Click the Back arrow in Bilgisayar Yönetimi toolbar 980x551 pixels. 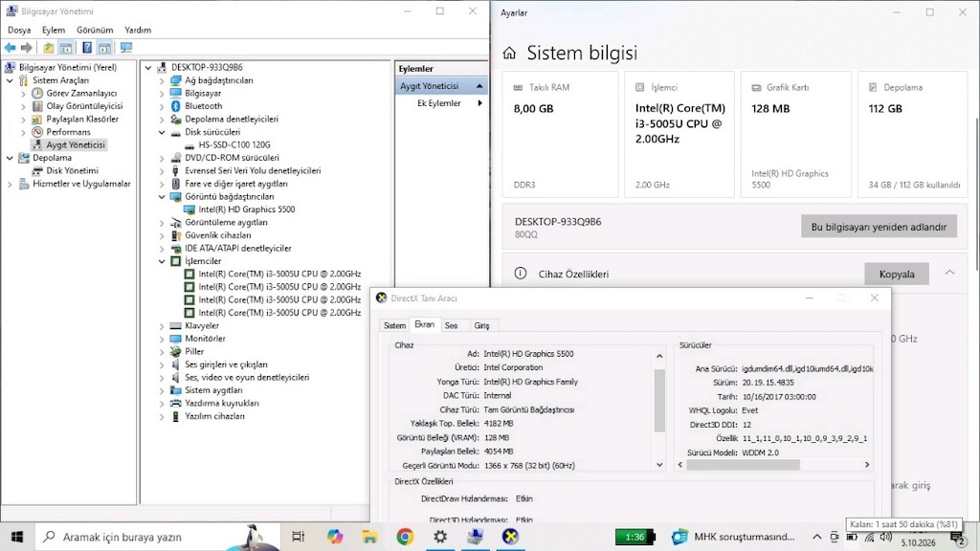tap(10, 48)
